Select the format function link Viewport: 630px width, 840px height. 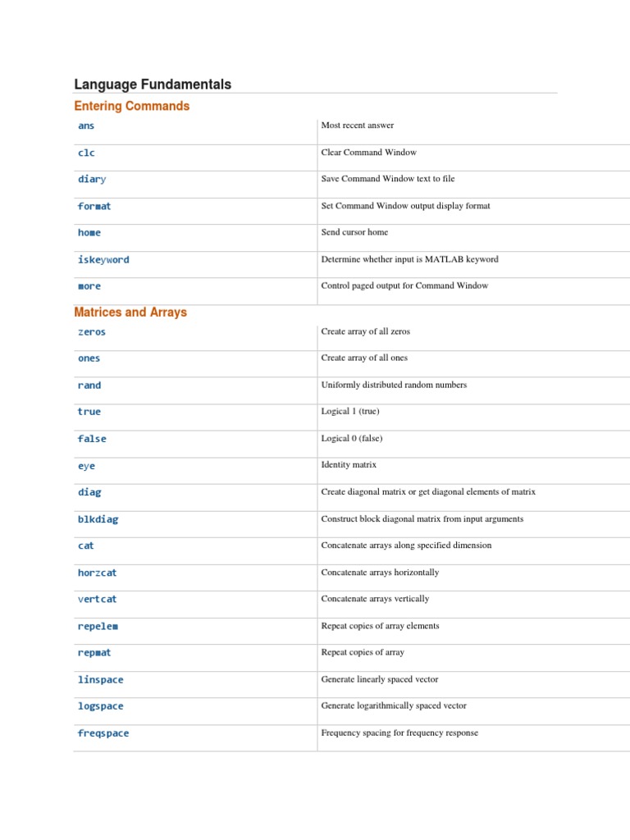click(94, 207)
